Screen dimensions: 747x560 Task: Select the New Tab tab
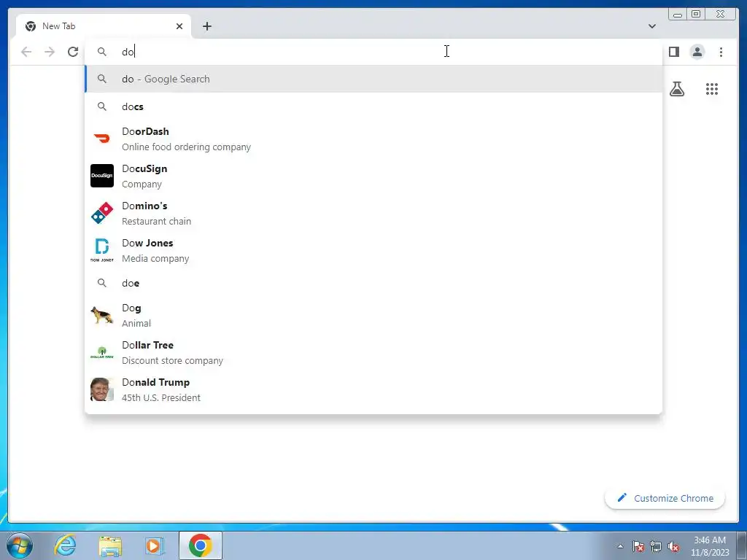104,26
